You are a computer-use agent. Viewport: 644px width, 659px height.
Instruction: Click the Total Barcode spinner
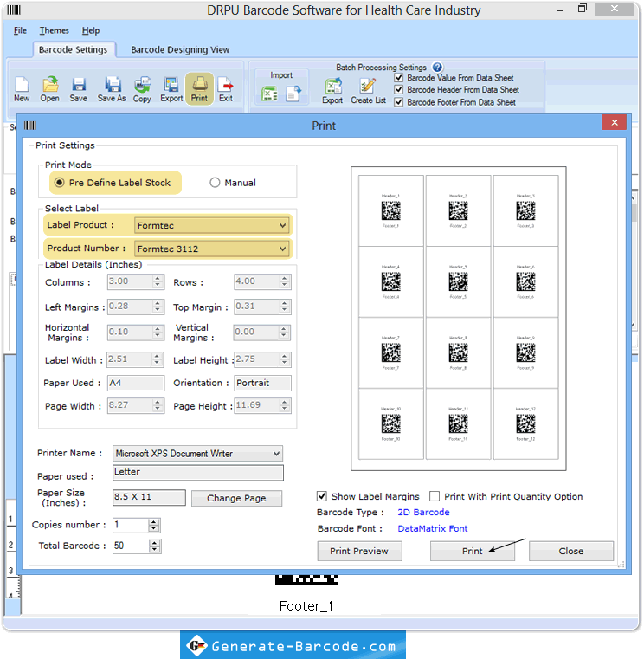pyautogui.click(x=155, y=546)
